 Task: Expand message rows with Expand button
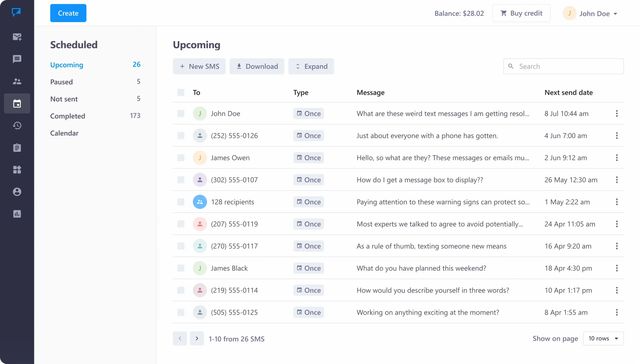pos(311,66)
